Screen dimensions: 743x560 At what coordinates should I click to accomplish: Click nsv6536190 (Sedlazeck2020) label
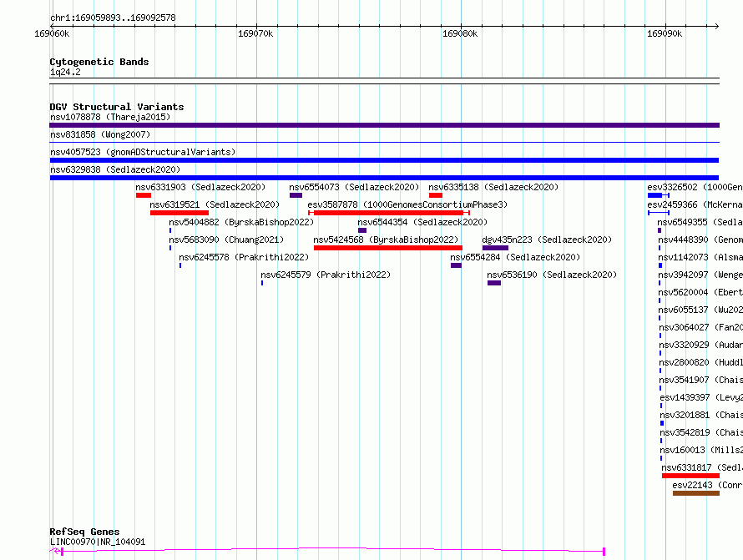pos(552,275)
